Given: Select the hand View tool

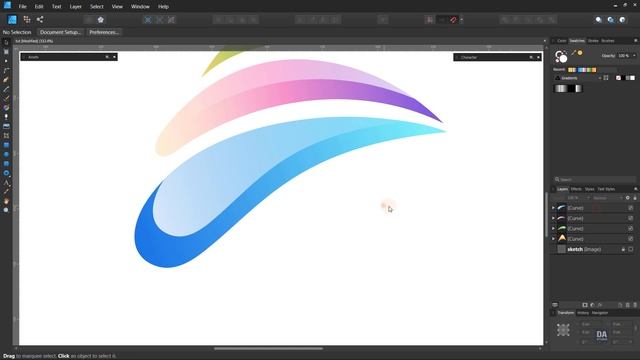Looking at the screenshot, I should pyautogui.click(x=6, y=201).
